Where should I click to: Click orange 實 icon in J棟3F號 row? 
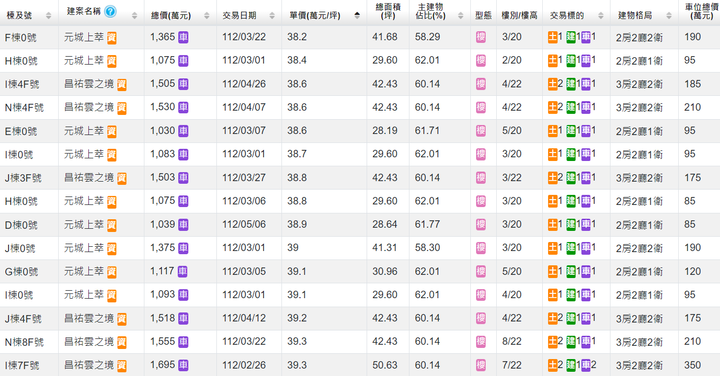point(122,178)
